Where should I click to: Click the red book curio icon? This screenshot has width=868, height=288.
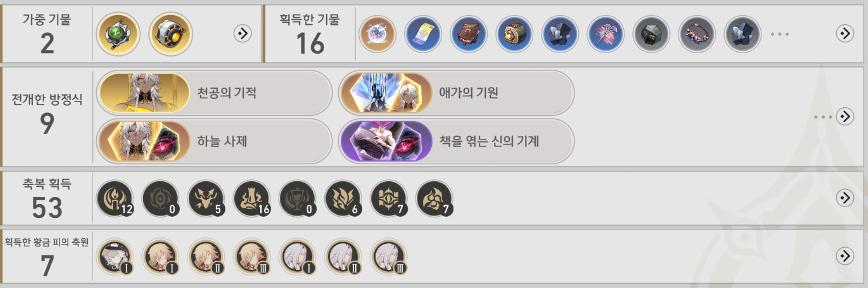point(469,34)
